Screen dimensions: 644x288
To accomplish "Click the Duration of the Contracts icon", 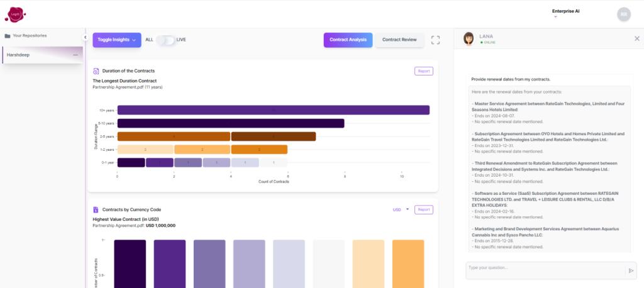I will (96, 71).
